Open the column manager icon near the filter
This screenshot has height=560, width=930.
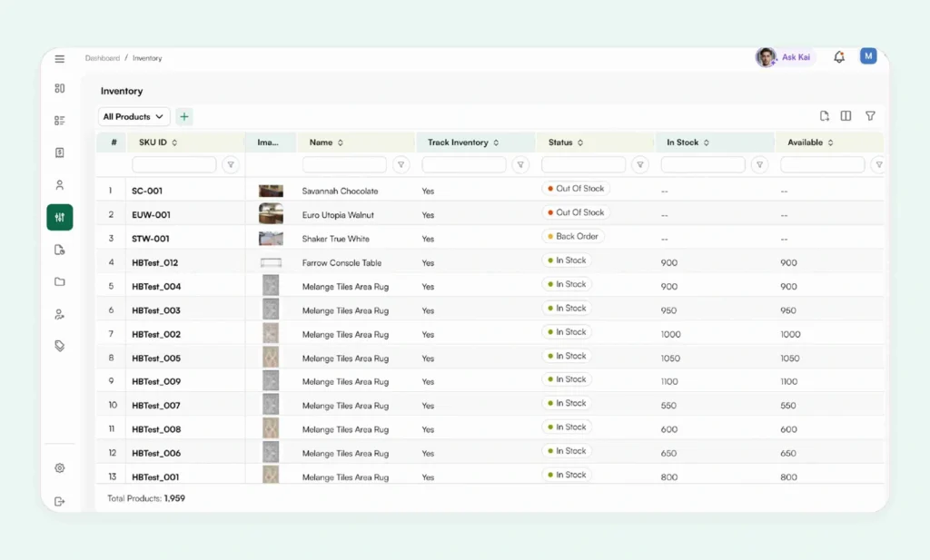click(x=846, y=116)
